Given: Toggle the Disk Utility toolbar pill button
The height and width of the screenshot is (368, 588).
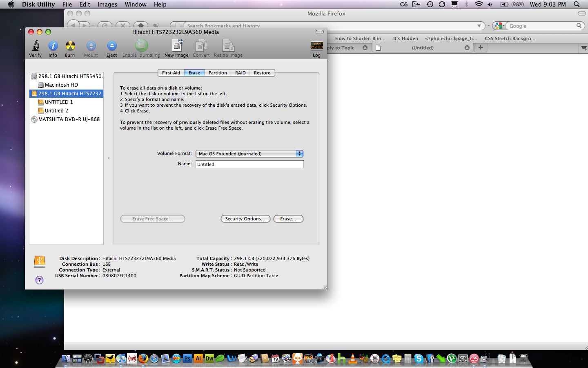Looking at the screenshot, I should point(320,32).
